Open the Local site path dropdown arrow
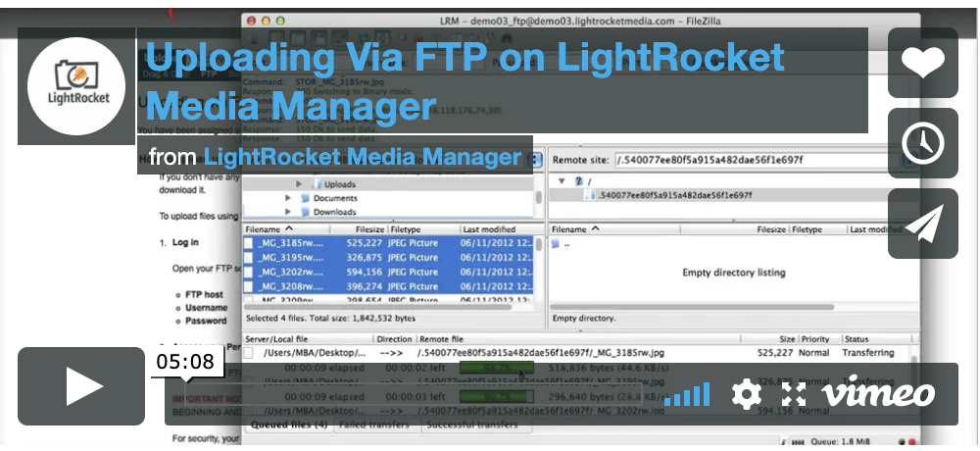Viewport: 980px width, 451px height. [x=535, y=160]
